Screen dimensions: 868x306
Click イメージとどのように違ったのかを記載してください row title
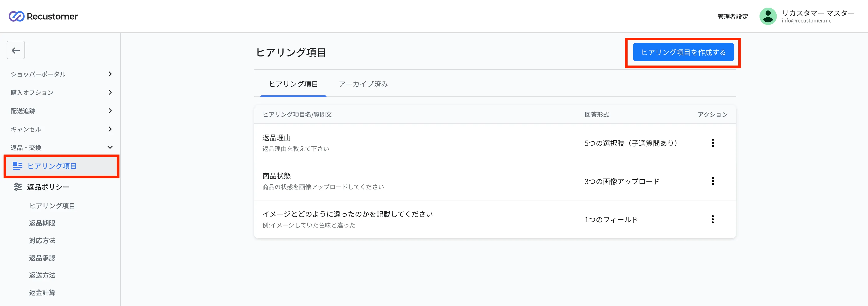[x=347, y=214]
